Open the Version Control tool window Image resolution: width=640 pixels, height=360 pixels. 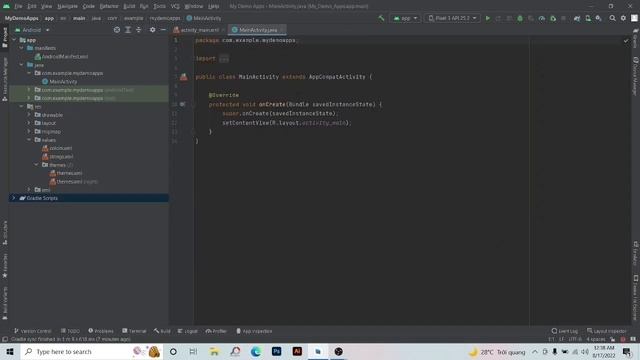click(32, 331)
